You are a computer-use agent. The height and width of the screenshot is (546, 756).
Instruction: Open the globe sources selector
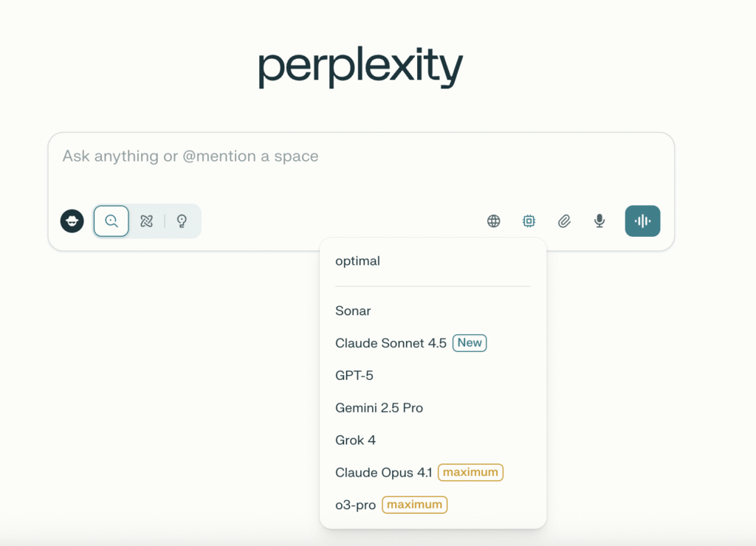coord(494,221)
